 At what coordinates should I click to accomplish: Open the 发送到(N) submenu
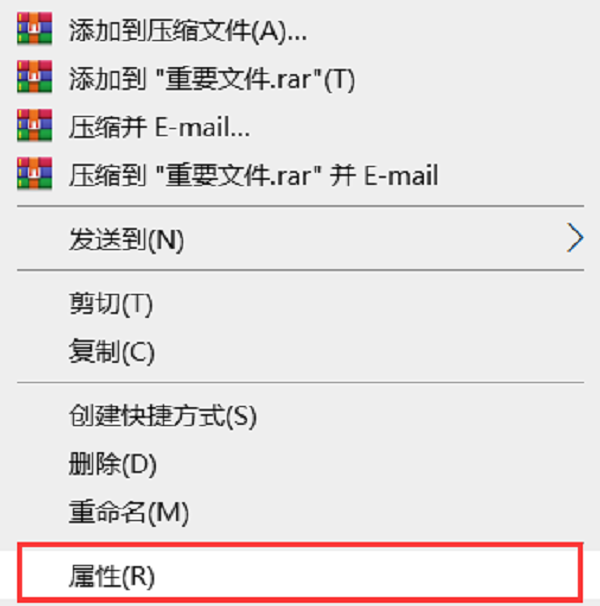[300, 238]
